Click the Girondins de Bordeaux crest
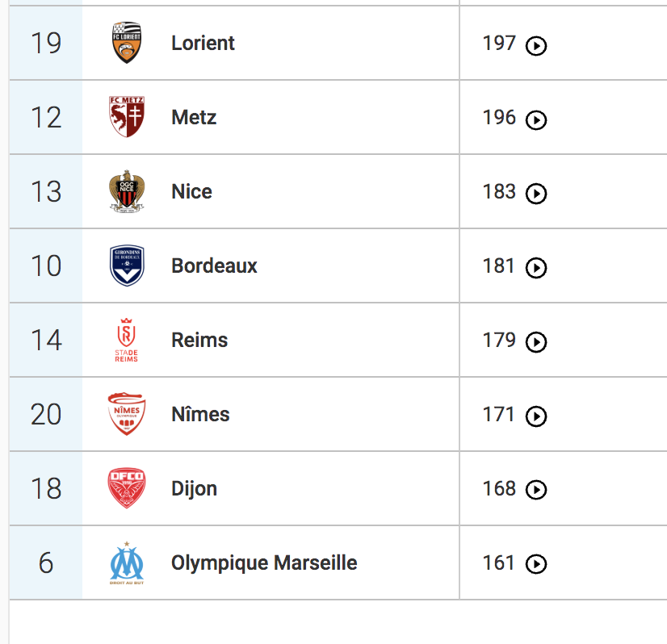 127,266
